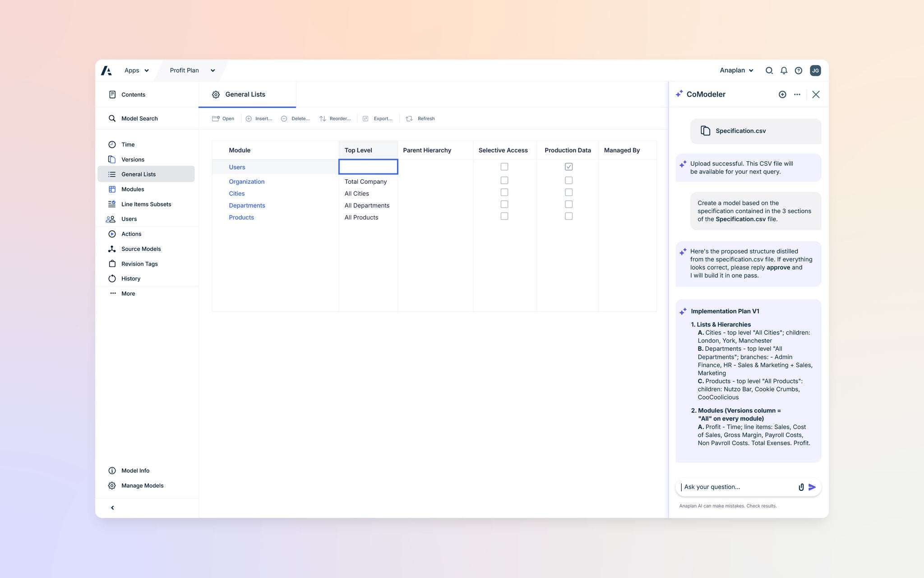Start new CoModeler chat with plus icon

coord(782,94)
